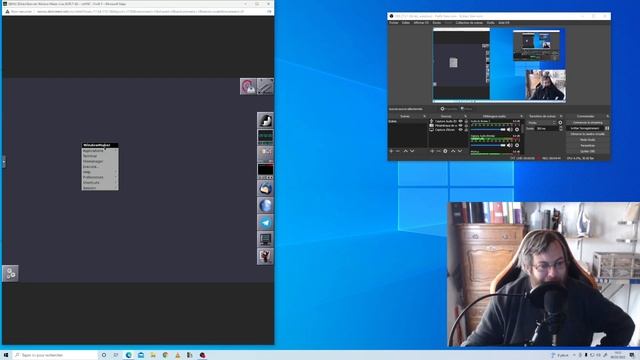Open the Édition menu in OBS

pyautogui.click(x=406, y=22)
